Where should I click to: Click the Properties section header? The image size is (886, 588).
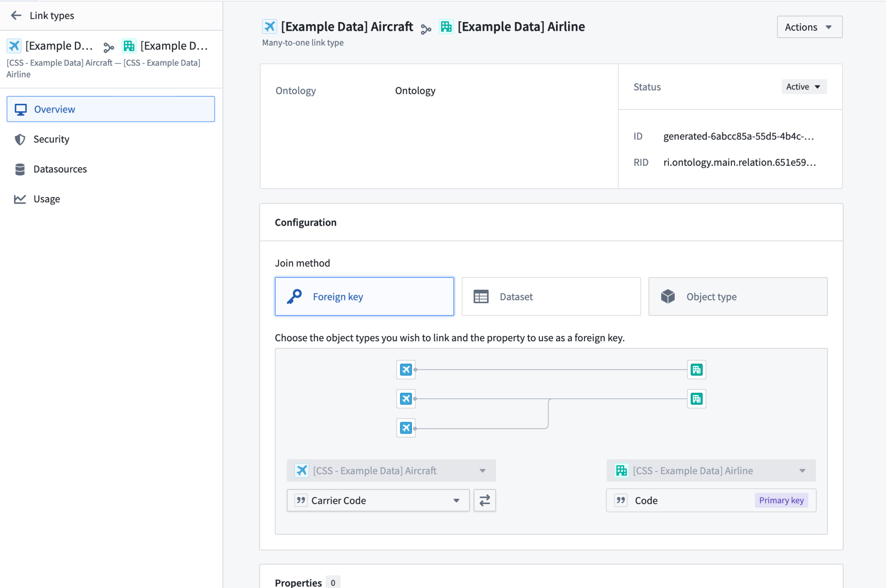tap(298, 583)
